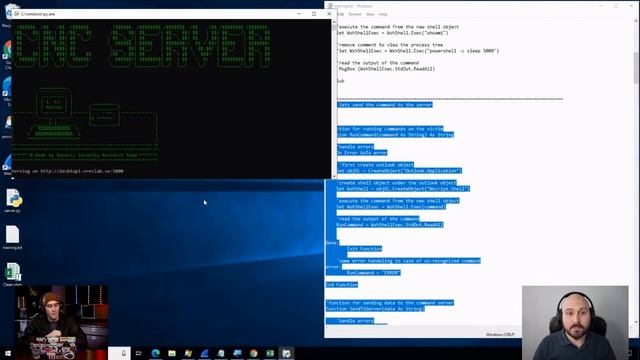Open the Excel workbook icon on desktop
Viewport: 640px width, 360px height.
(13, 273)
